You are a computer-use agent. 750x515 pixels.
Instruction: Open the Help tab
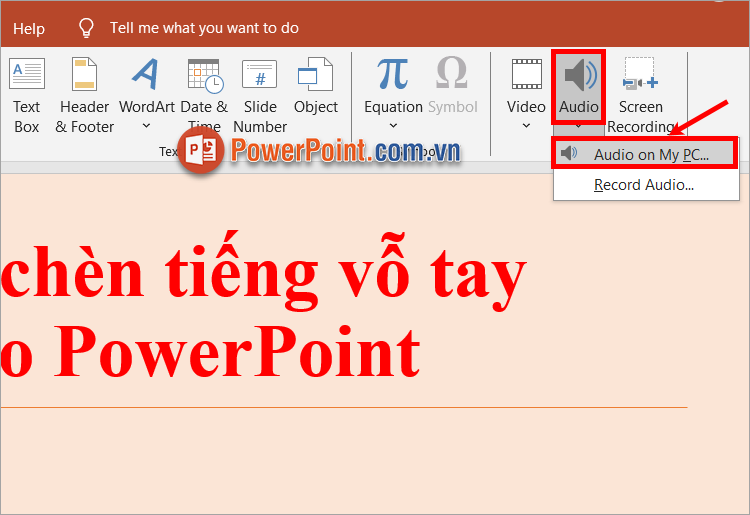tap(29, 29)
